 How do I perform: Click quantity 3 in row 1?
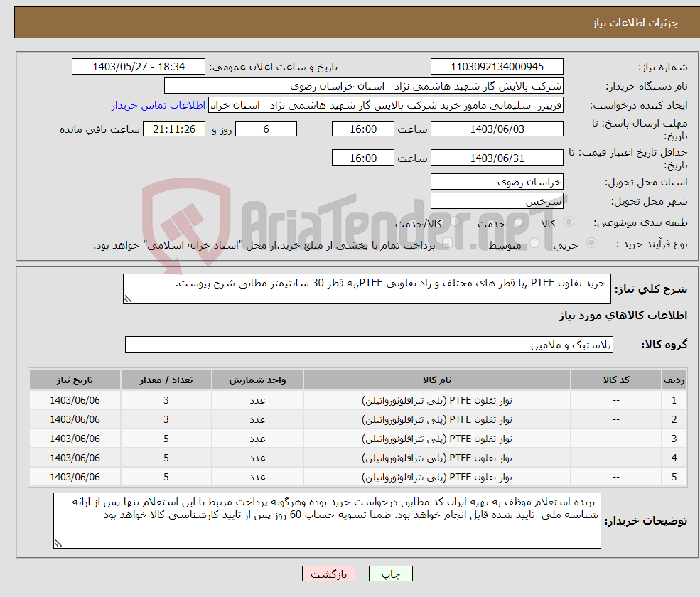[x=166, y=401]
